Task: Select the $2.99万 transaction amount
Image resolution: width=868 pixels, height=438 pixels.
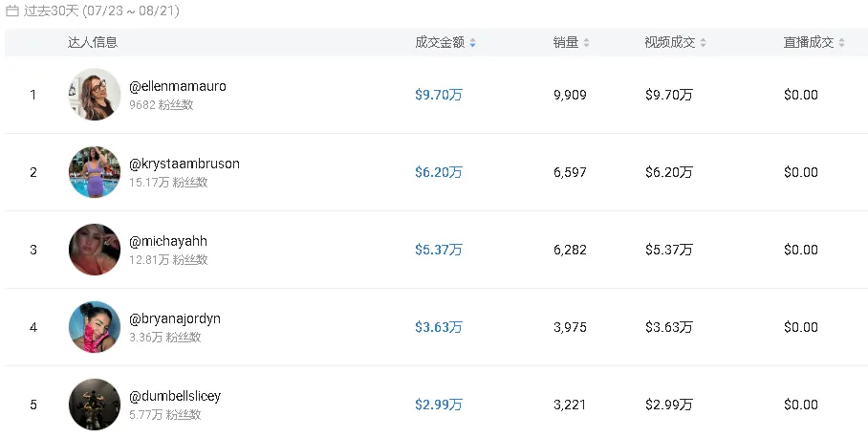Action: tap(439, 405)
